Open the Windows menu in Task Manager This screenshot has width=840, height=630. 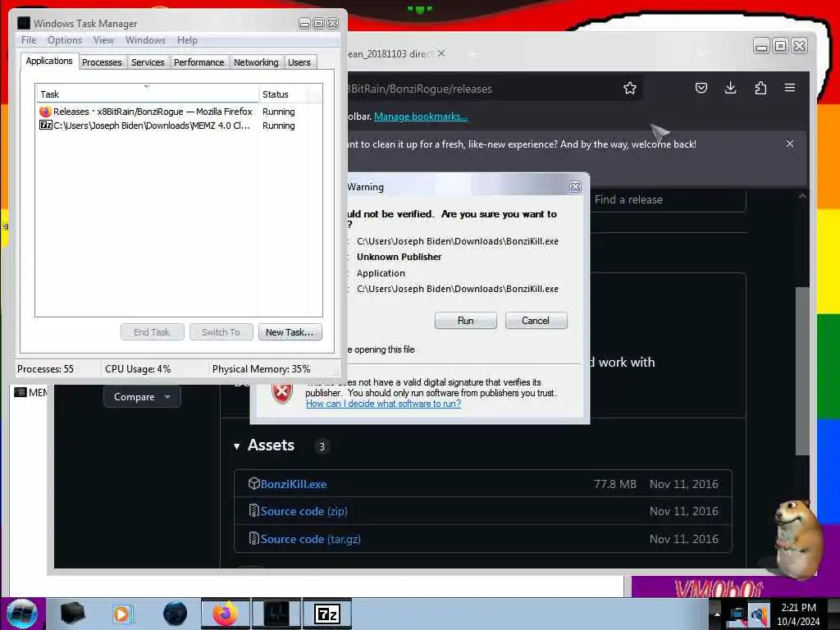pos(145,40)
